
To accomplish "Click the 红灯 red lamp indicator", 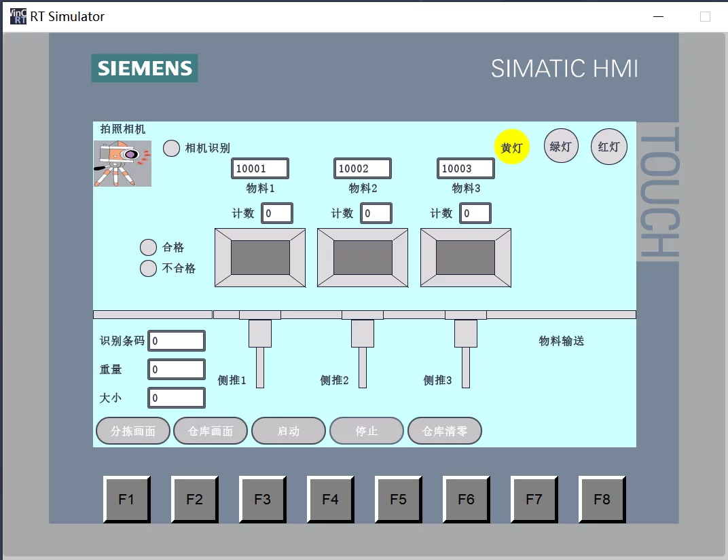I will 608,147.
